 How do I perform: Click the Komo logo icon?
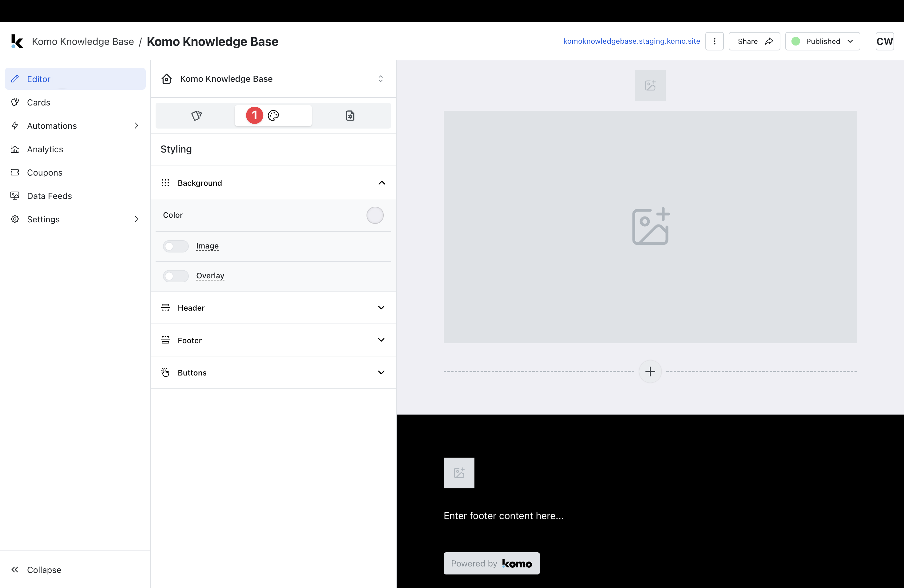click(17, 41)
